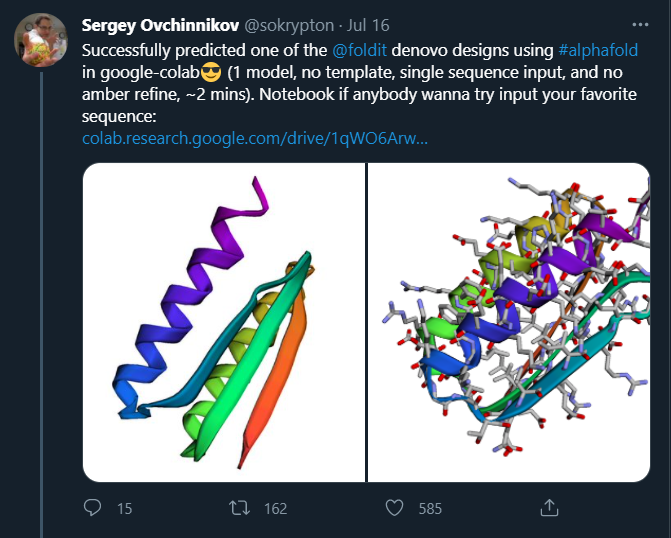Screen dimensions: 671x538
Task: Open the @foldit mention link
Action: tap(359, 51)
